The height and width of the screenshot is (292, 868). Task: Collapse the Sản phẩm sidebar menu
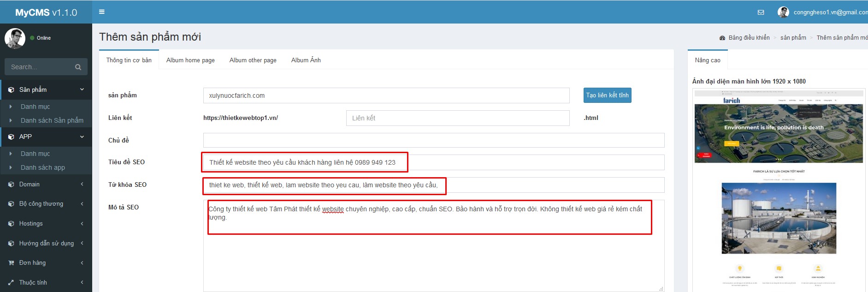[x=82, y=89]
